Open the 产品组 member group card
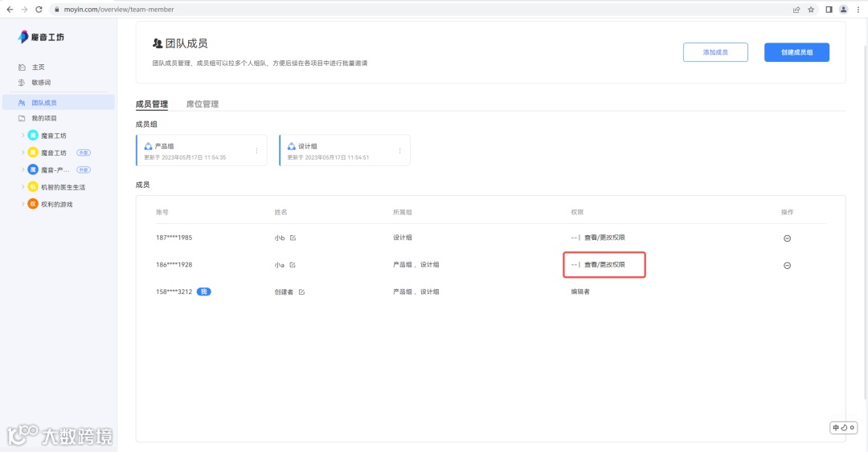This screenshot has height=452, width=868. [x=202, y=150]
